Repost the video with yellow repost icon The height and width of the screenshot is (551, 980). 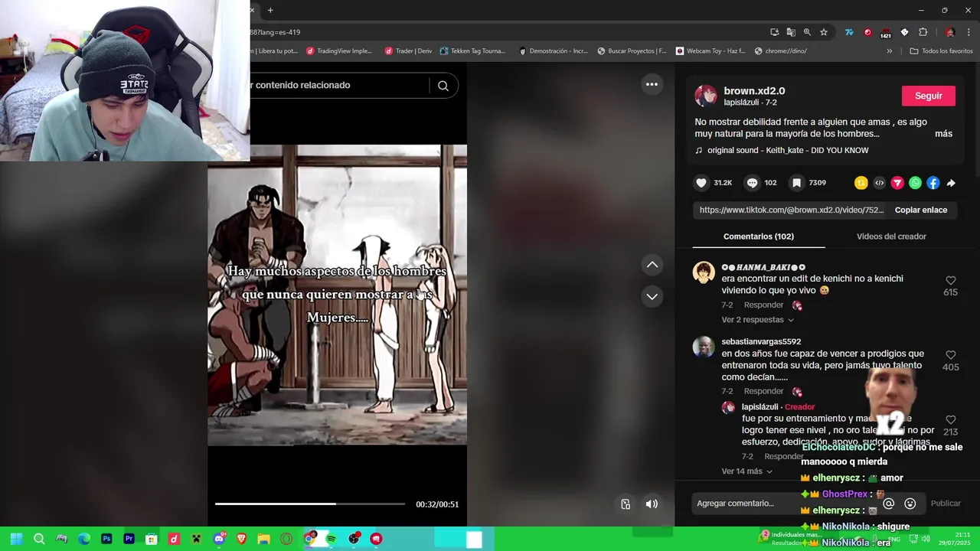(x=861, y=183)
